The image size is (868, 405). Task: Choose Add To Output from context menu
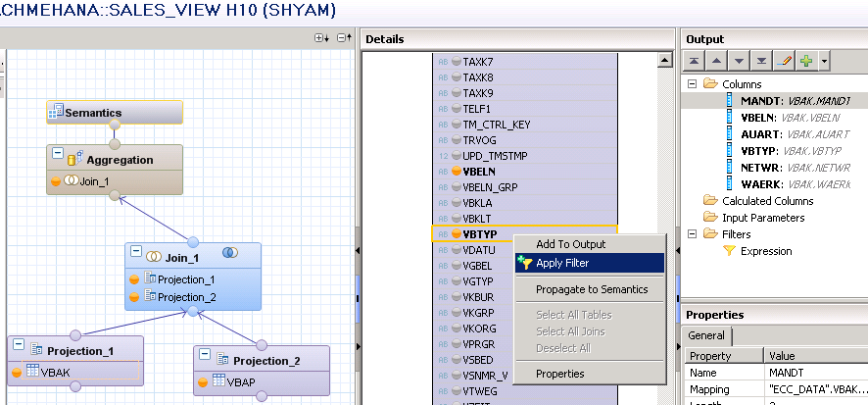click(590, 244)
